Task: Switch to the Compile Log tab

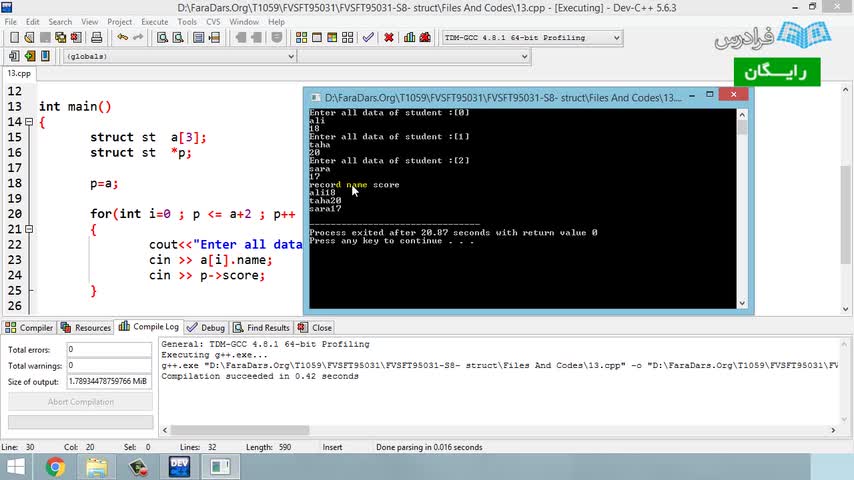Action: coord(149,327)
